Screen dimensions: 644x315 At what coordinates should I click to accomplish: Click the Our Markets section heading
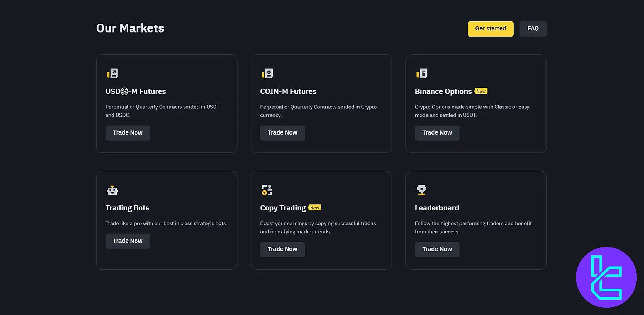click(130, 28)
